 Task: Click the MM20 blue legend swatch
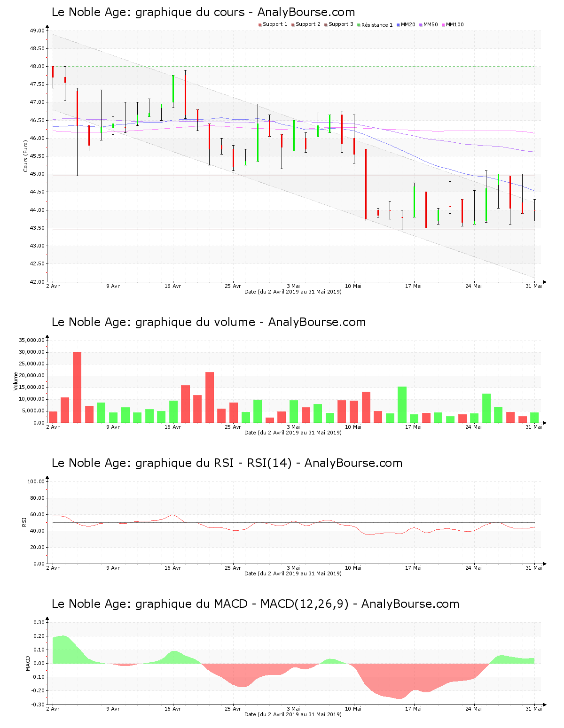398,25
